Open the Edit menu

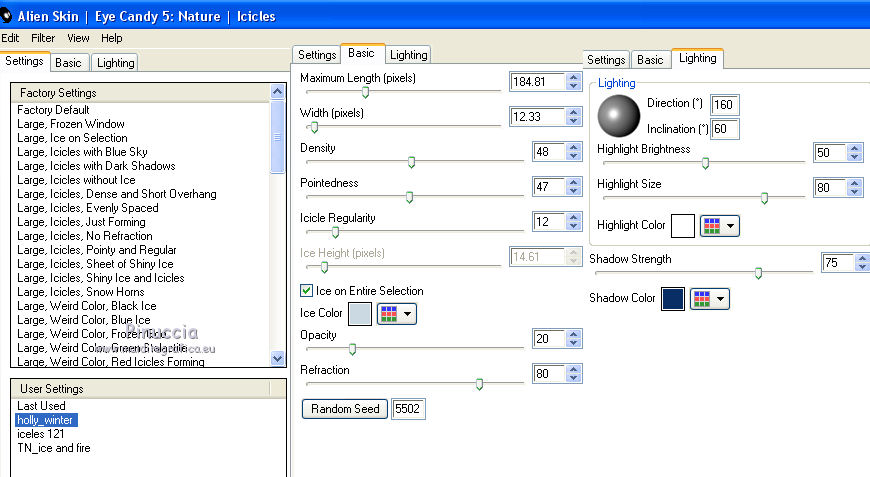[x=10, y=38]
